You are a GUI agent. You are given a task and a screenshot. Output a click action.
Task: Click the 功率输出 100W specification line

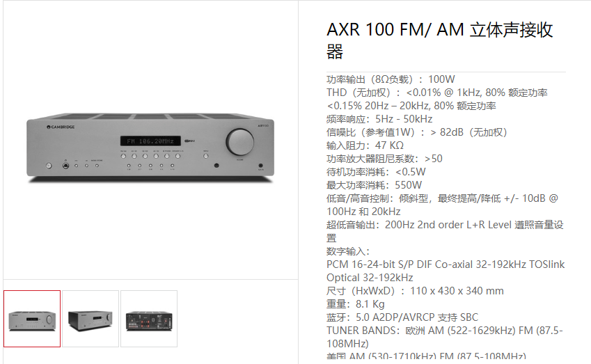(391, 79)
